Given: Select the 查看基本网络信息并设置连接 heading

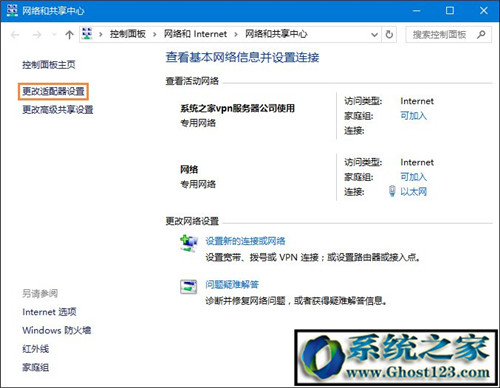Looking at the screenshot, I should 242,57.
